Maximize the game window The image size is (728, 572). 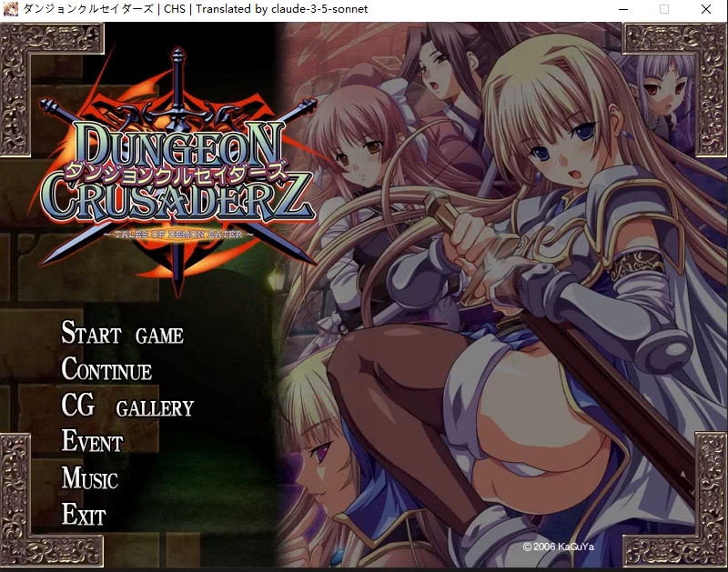coord(663,9)
